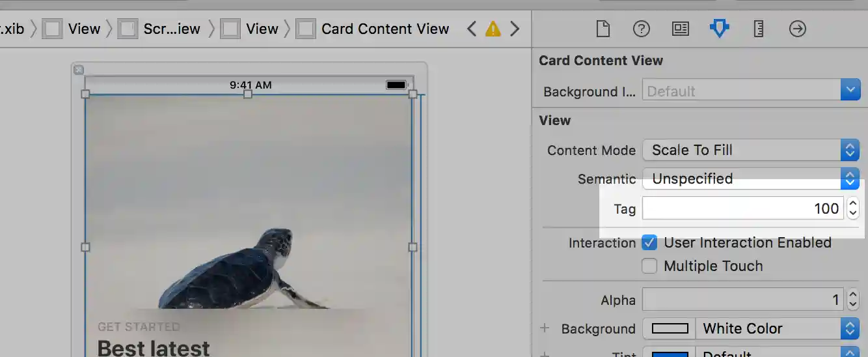Click the Tag stepper arrows
This screenshot has width=868, height=357.
click(853, 208)
